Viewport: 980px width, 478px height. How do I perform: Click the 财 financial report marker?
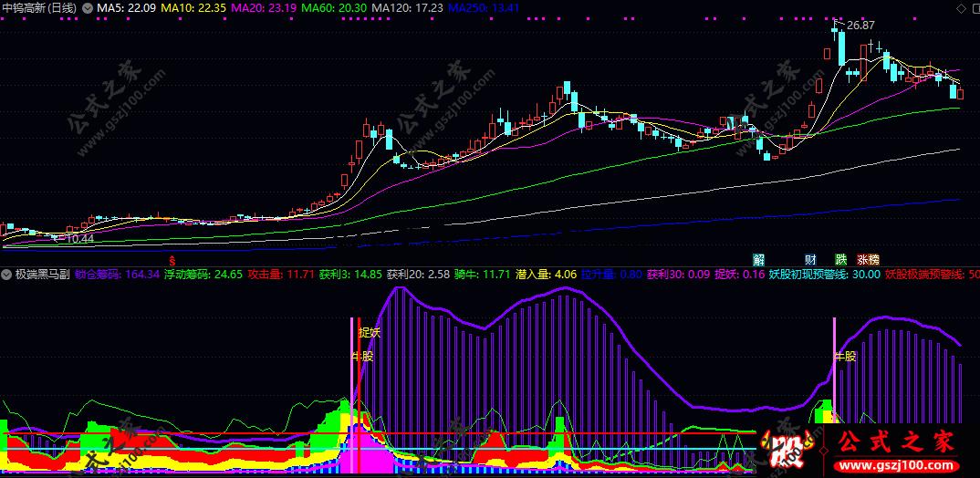point(810,259)
